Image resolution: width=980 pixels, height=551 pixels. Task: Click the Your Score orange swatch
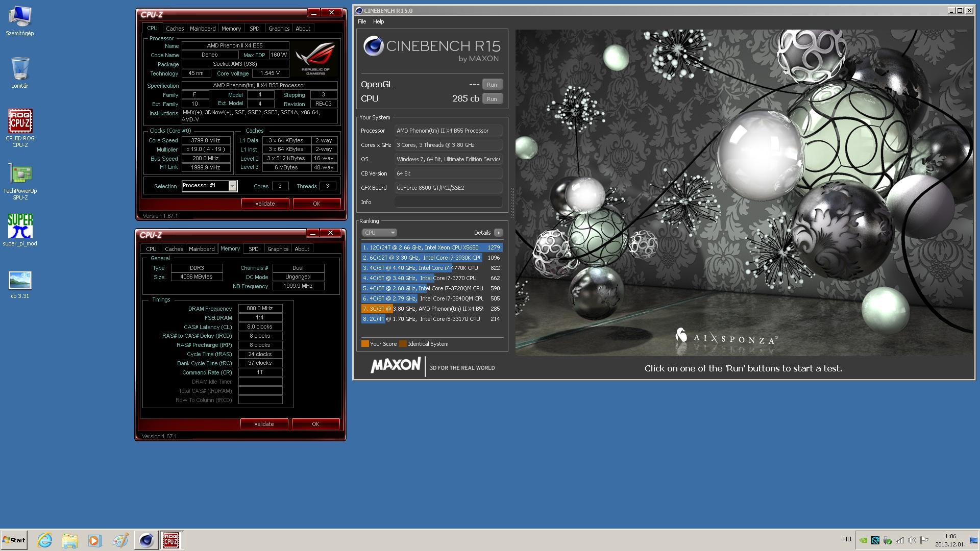(365, 344)
